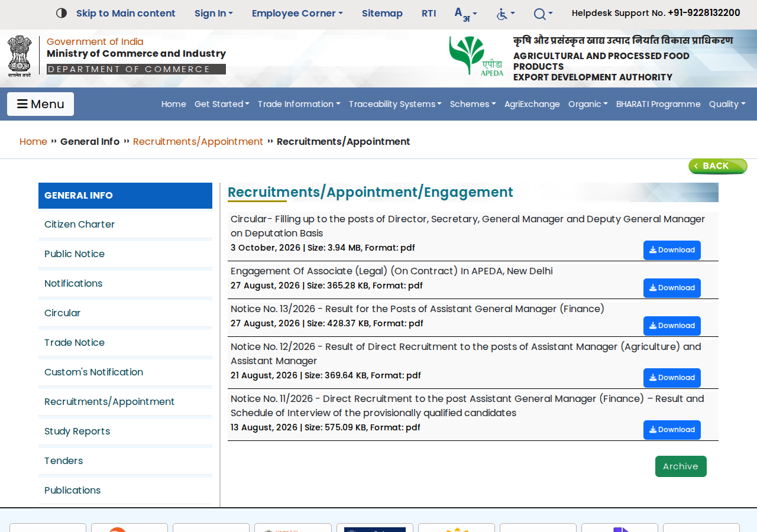Open Circular in the sidebar
The image size is (757, 532).
pyautogui.click(x=125, y=313)
